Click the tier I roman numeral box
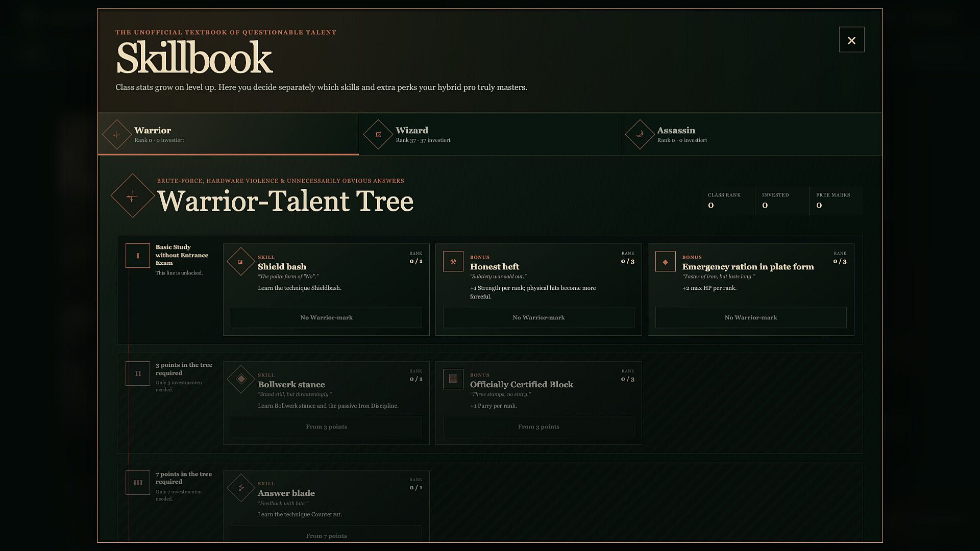 coord(138,256)
